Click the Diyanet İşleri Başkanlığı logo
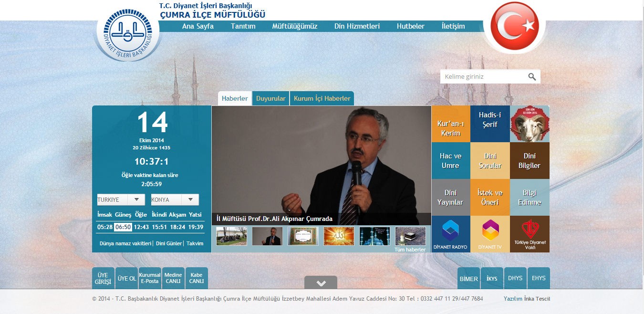Screen dimensions: 644x314 click(128, 36)
